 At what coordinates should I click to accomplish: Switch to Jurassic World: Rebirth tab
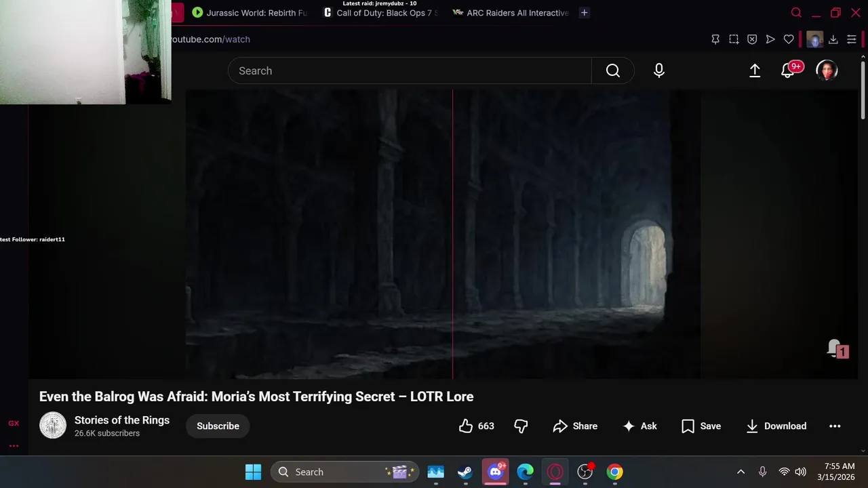click(249, 13)
